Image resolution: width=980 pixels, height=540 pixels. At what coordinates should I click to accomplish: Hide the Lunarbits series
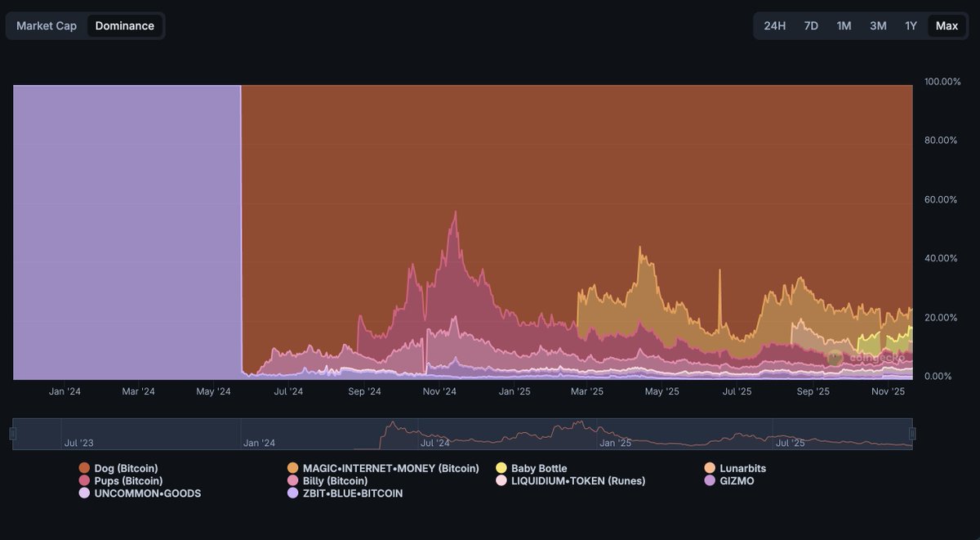(x=736, y=468)
